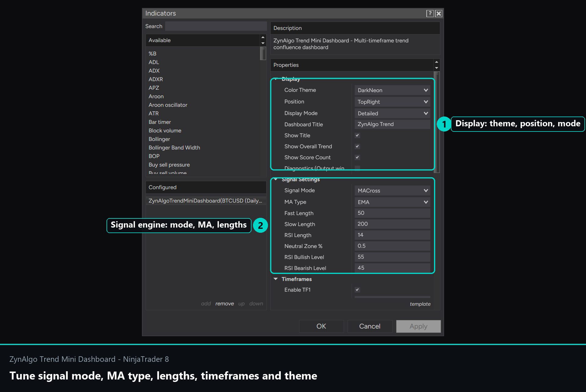This screenshot has height=392, width=586.
Task: Select Aroon oscillator in Available list
Action: 168,105
